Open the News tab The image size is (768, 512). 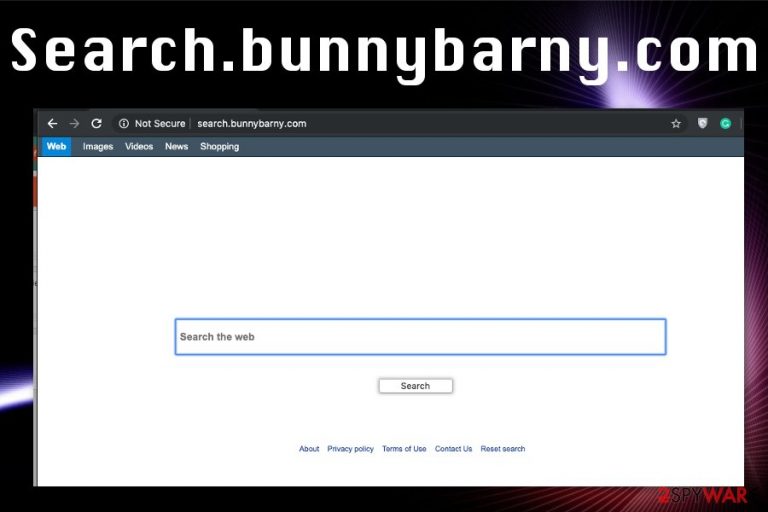(x=176, y=146)
